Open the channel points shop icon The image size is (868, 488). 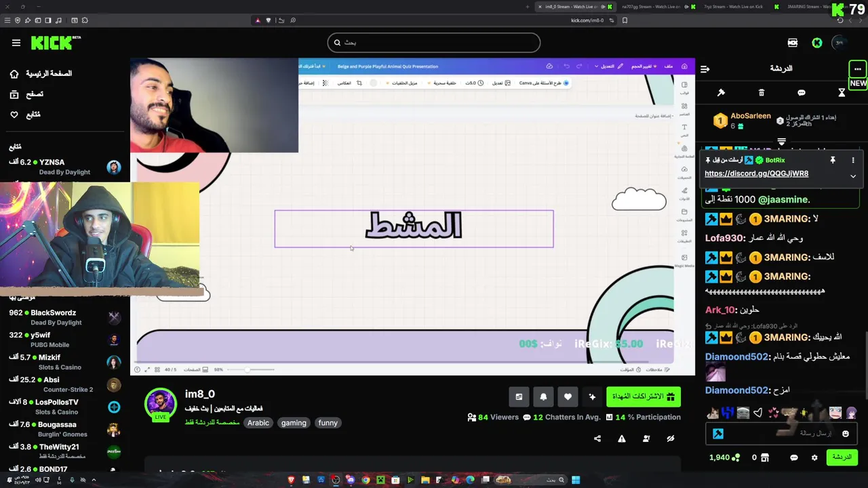pos(765,457)
